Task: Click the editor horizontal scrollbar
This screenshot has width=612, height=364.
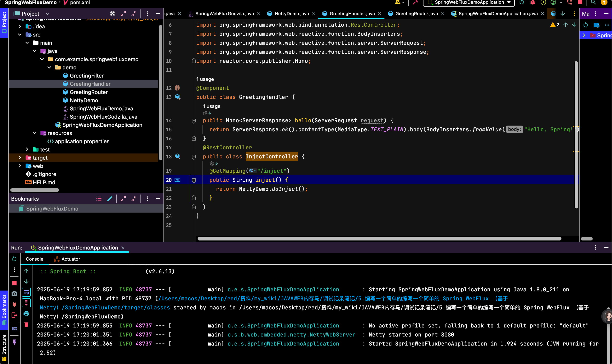Action: 379,239
